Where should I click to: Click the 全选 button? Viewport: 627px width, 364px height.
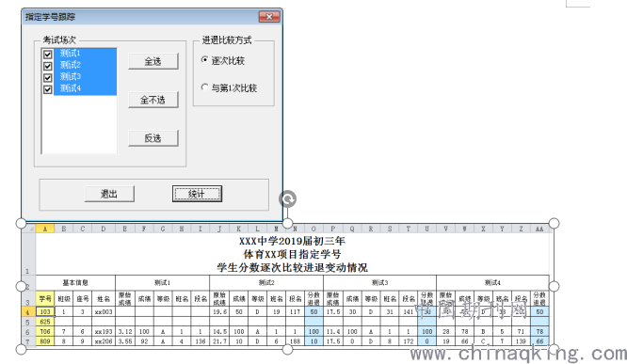pyautogui.click(x=153, y=61)
